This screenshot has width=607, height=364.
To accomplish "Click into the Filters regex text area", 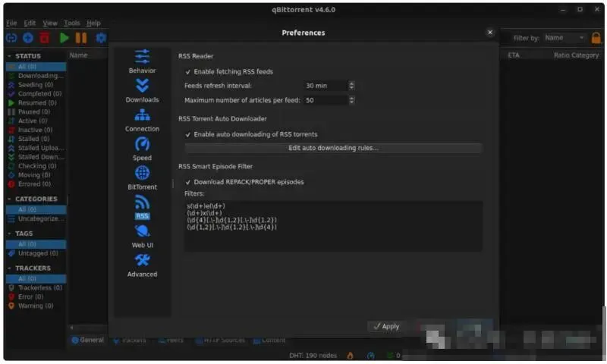I will [333, 226].
